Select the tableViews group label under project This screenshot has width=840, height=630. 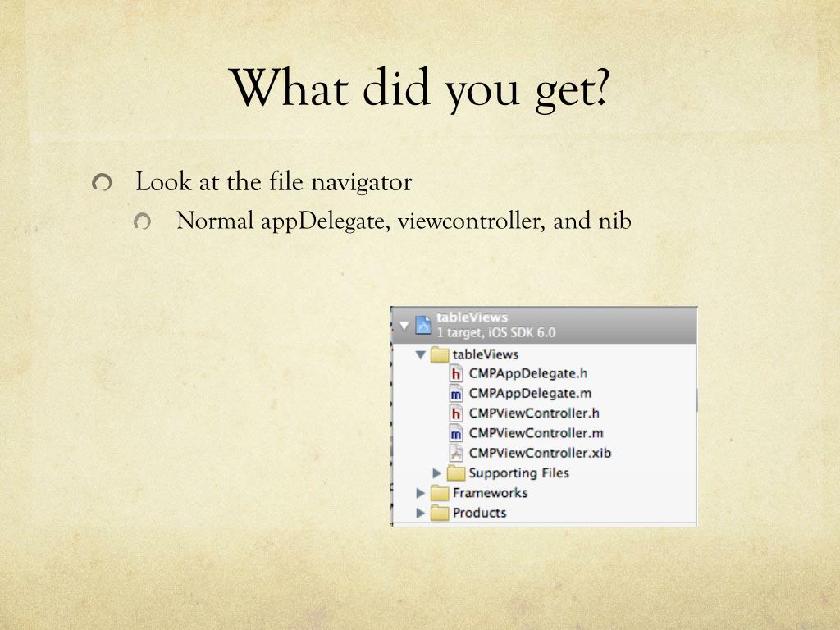(x=486, y=354)
